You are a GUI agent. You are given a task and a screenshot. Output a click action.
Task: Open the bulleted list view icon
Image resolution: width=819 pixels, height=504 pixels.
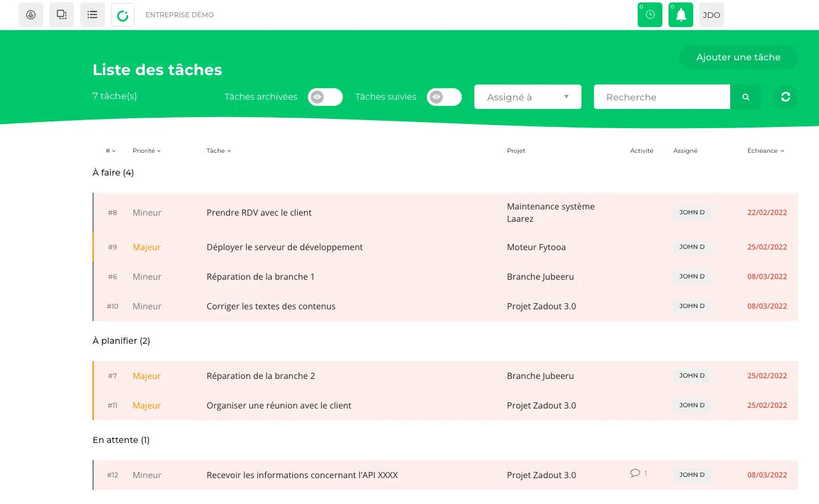[x=93, y=15]
